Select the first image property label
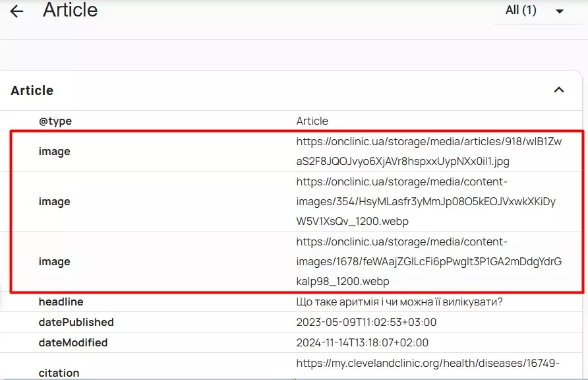This screenshot has height=380, width=588. [54, 151]
